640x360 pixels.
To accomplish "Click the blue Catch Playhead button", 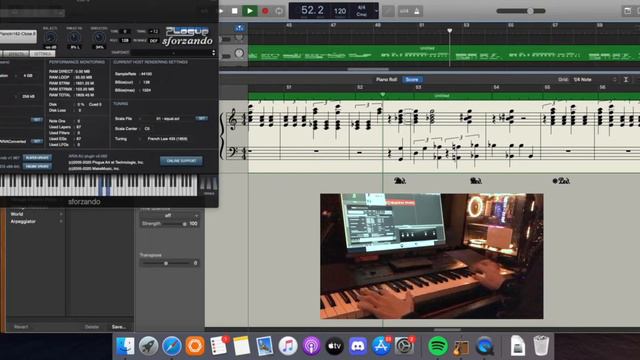I will click(240, 28).
